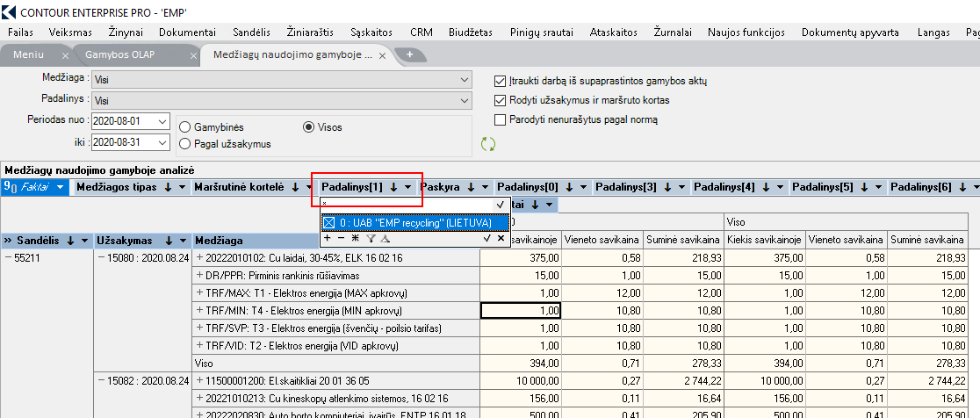This screenshot has width=980, height=418.
Task: Open the Dokumentai menu
Action: pyautogui.click(x=187, y=32)
